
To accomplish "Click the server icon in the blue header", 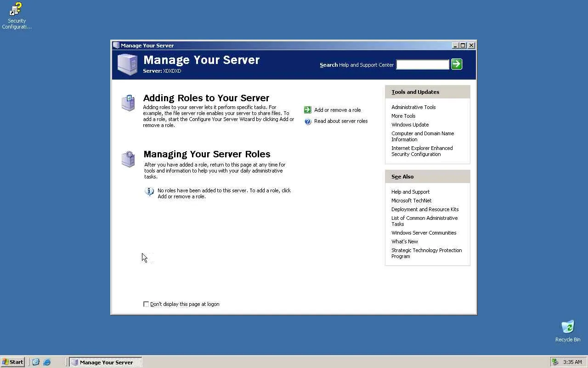I will click(x=127, y=64).
